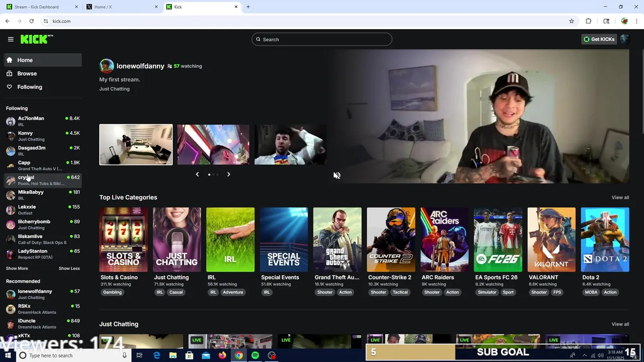Screen dimensions: 644x362
Task: Open the hamburger sidebar menu
Action: (11, 39)
